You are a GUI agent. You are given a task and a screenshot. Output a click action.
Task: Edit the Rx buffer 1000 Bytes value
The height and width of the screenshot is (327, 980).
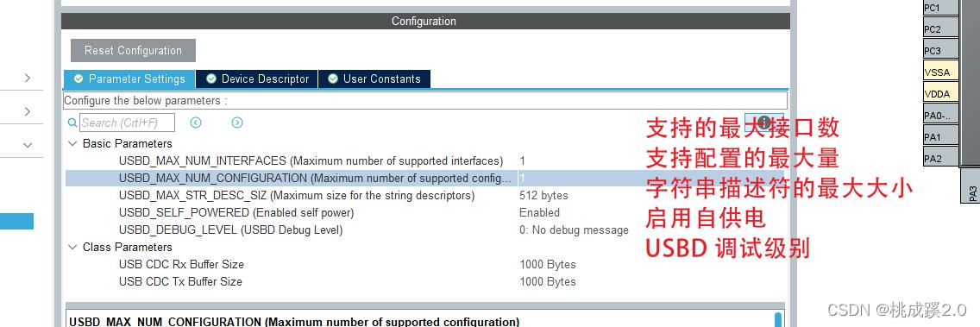coord(548,265)
